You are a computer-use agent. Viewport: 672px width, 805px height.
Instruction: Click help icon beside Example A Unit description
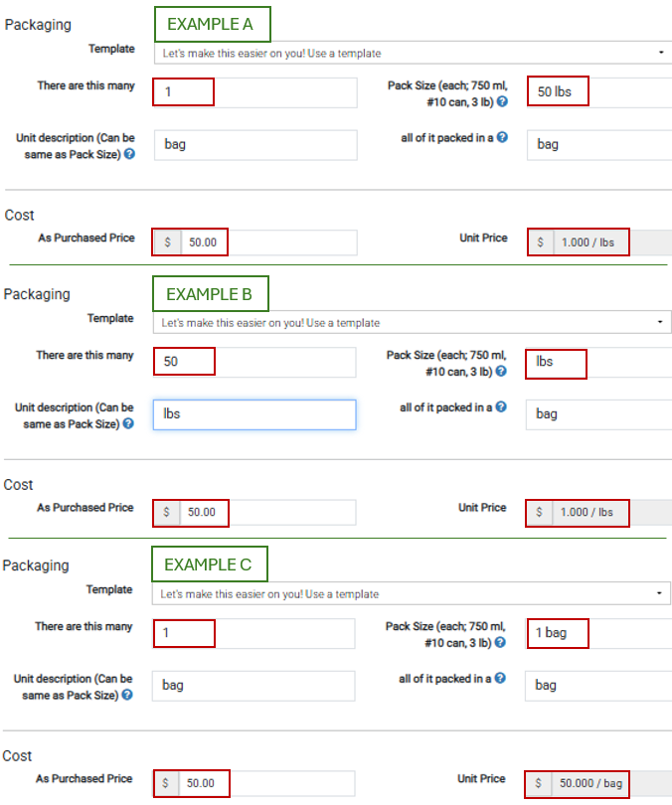click(x=129, y=154)
